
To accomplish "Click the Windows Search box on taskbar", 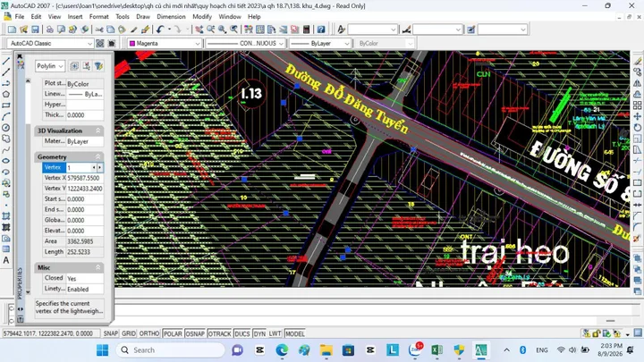I will coord(171,350).
